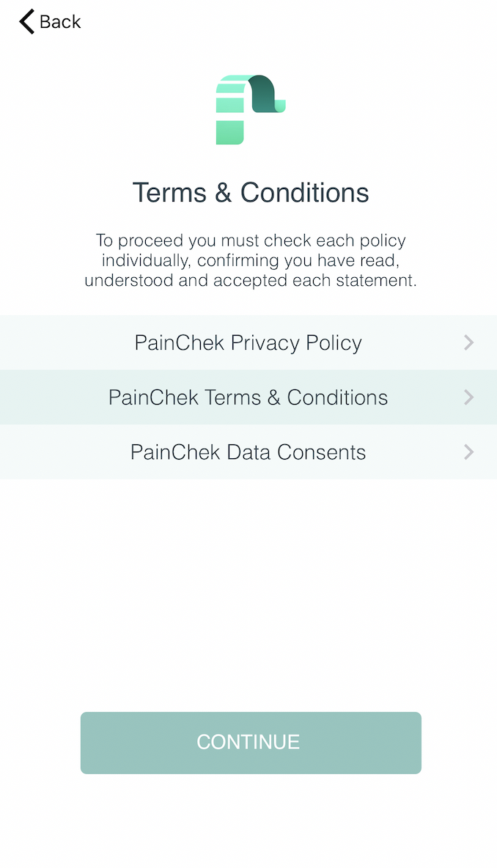Tap the word 'Consents' in the third row
Screen dimensions: 497x868
click(322, 452)
